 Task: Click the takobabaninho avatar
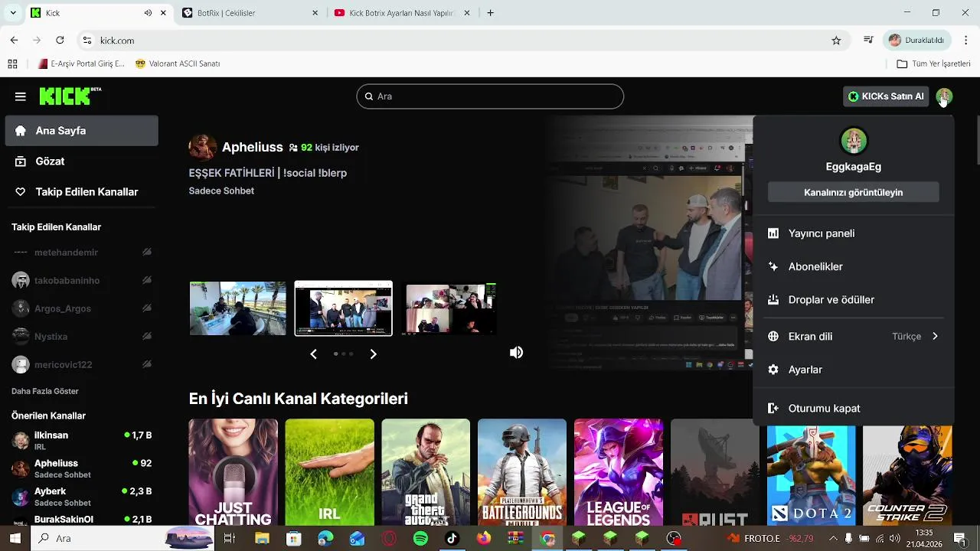click(21, 280)
